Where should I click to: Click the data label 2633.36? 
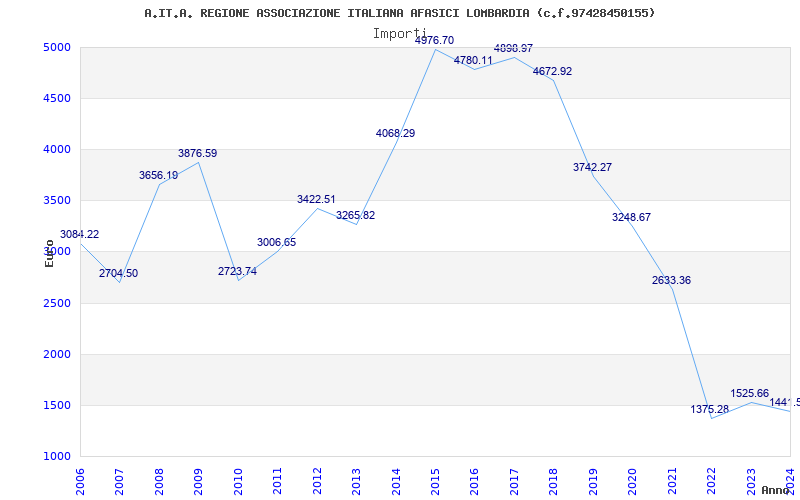tap(671, 280)
